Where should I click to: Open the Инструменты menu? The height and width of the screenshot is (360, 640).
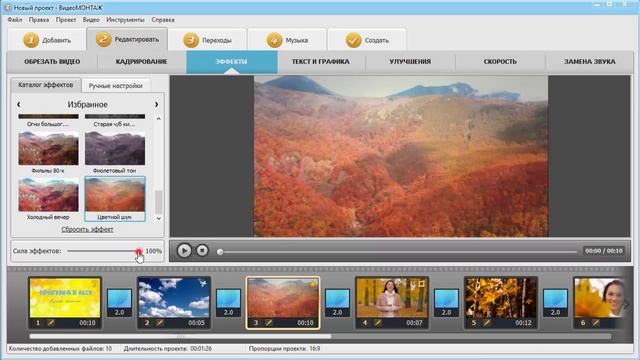[x=125, y=20]
